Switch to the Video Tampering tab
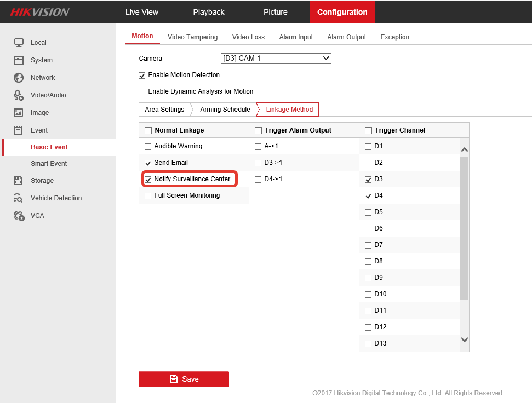Screen dimensions: 532x403 (x=192, y=37)
